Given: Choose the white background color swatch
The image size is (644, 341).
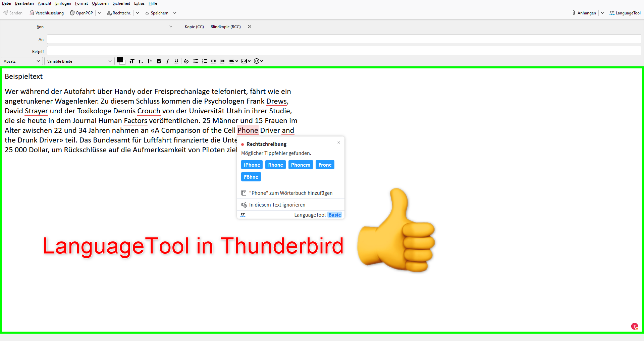Looking at the screenshot, I should click(x=124, y=63).
